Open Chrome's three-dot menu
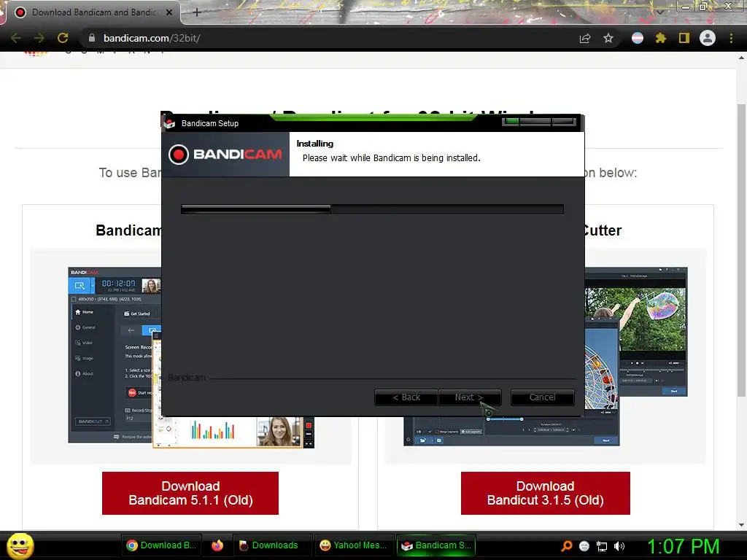The width and height of the screenshot is (747, 560). tap(731, 38)
